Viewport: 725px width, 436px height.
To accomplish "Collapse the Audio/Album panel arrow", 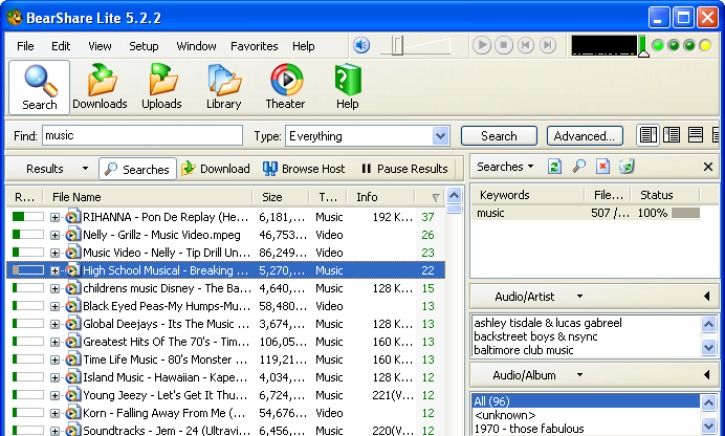I will click(707, 375).
